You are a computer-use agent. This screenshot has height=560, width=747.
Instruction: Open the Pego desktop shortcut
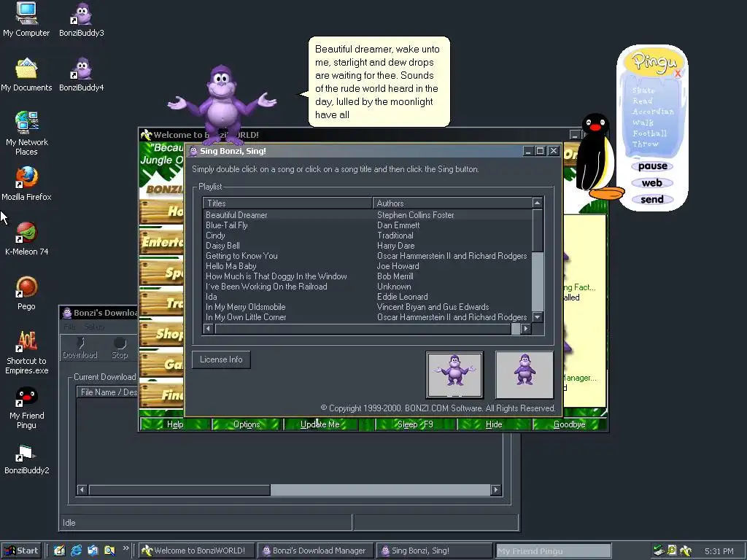coord(26,293)
